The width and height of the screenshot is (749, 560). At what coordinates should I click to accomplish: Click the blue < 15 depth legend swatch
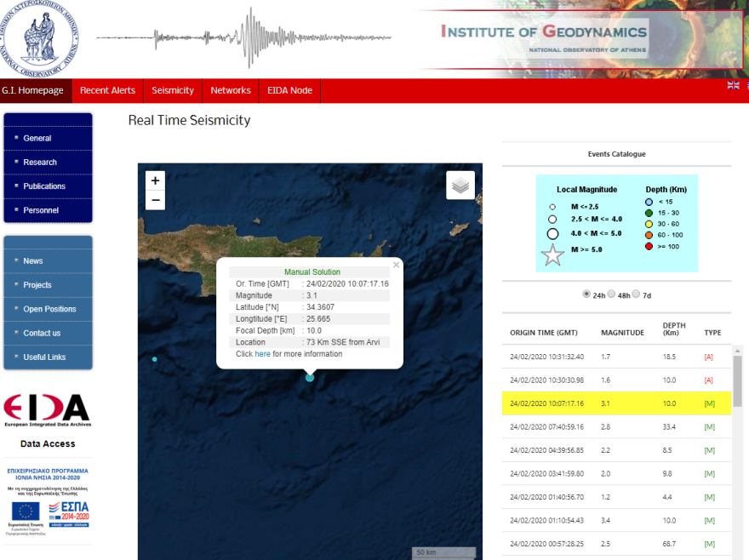[649, 202]
